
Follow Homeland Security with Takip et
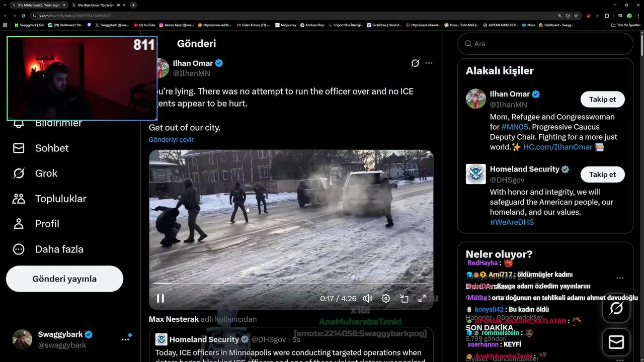coord(602,174)
